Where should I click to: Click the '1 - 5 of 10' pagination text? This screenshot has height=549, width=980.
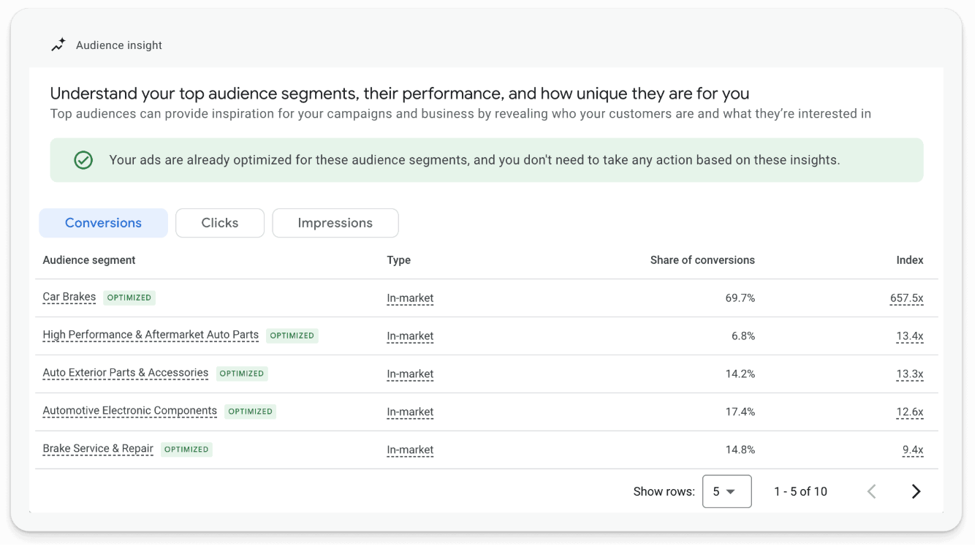pyautogui.click(x=800, y=491)
